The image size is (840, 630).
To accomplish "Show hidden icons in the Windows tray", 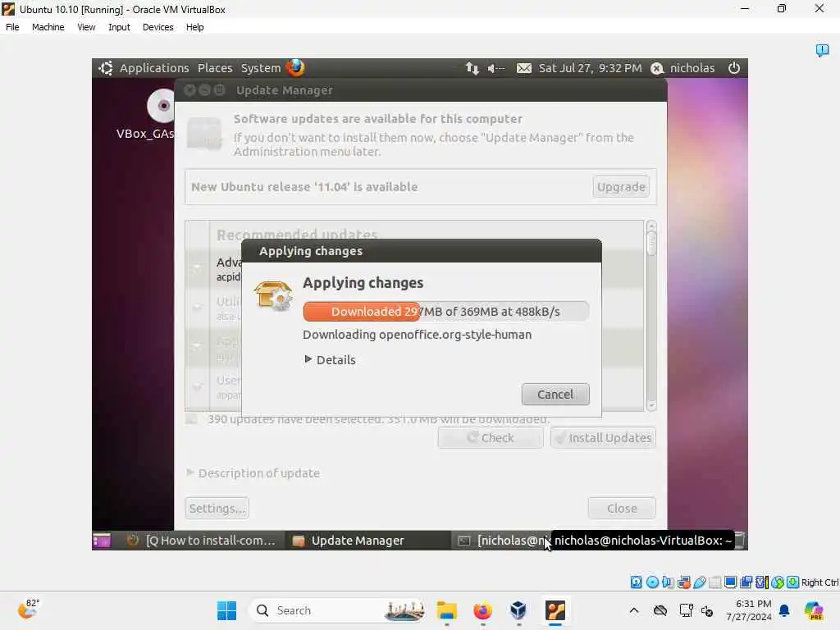I will pos(634,610).
